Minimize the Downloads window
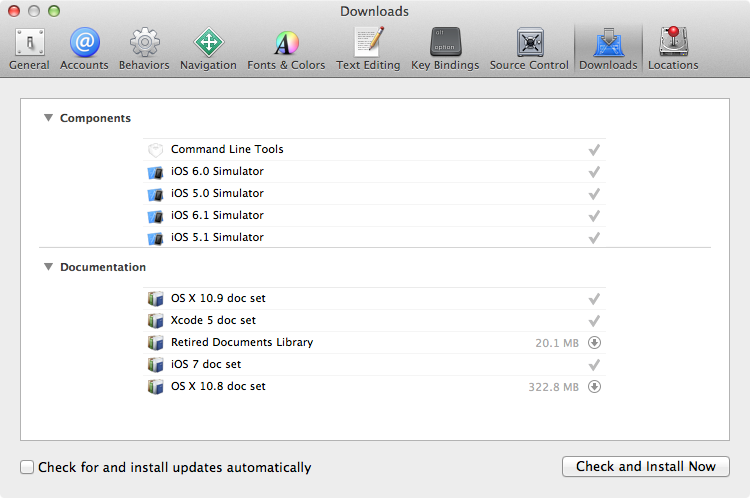This screenshot has width=750, height=498. coord(34,11)
